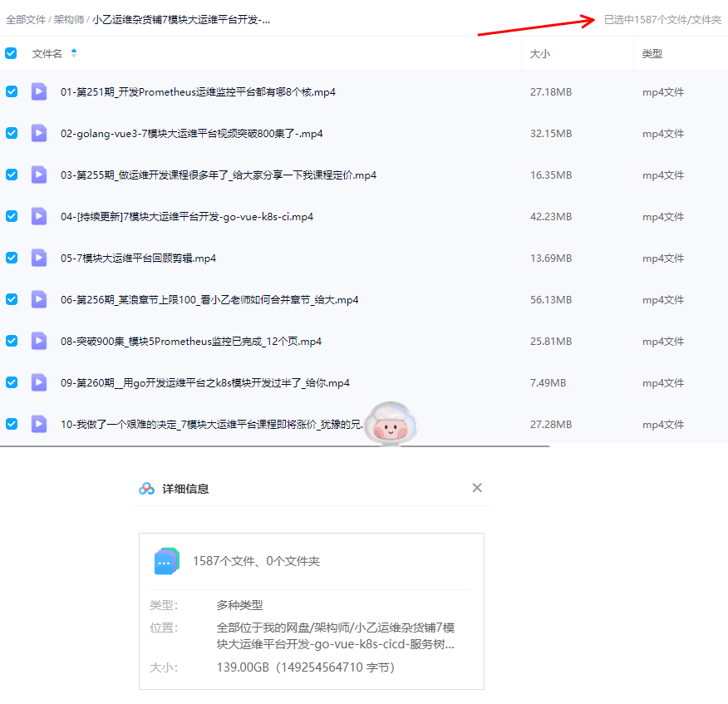Screen dimensions: 728x704
Task: Sort by 文件名 using the sort arrow
Action: tap(74, 53)
